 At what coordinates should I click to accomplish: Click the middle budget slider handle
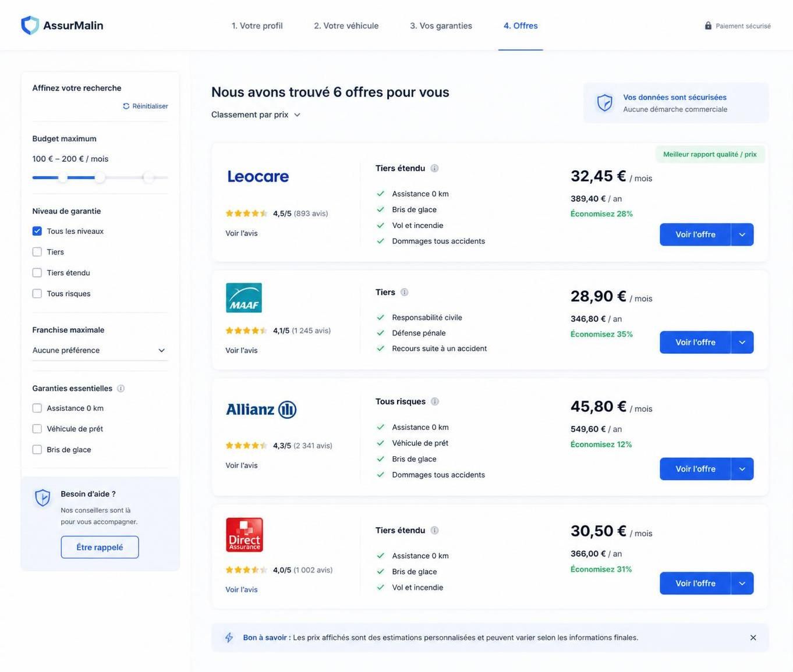tap(100, 177)
